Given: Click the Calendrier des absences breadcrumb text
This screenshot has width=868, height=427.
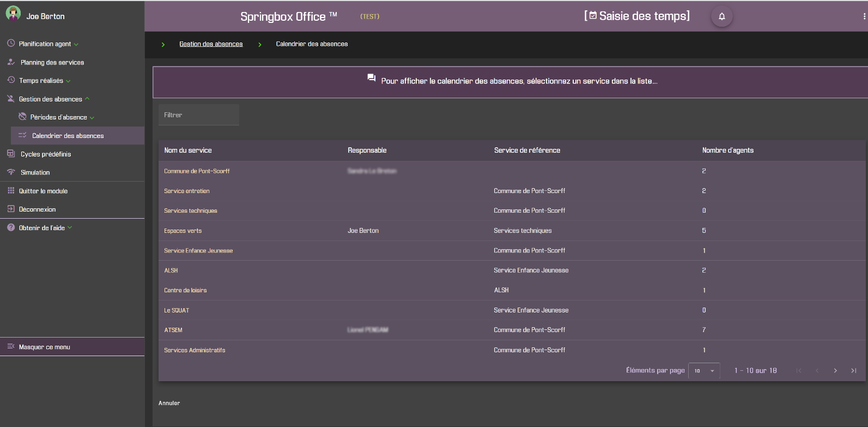Looking at the screenshot, I should [312, 44].
